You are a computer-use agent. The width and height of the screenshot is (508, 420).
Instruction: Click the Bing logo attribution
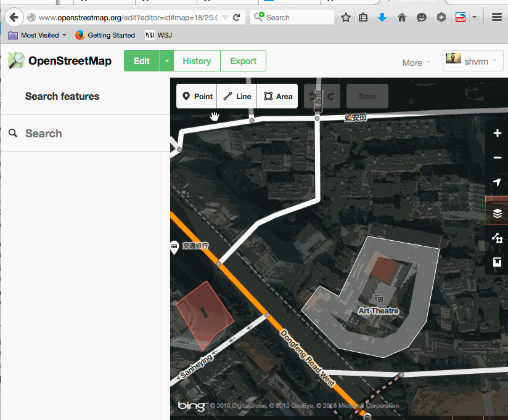coord(191,406)
